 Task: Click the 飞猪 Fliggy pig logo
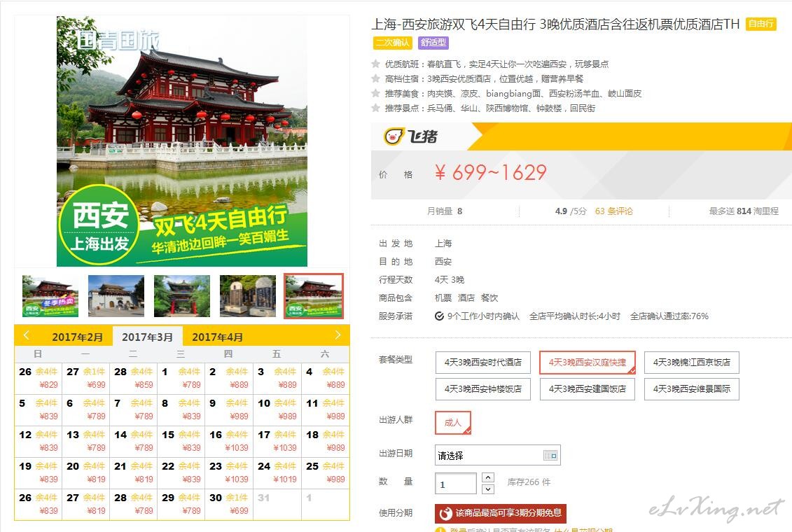point(410,136)
